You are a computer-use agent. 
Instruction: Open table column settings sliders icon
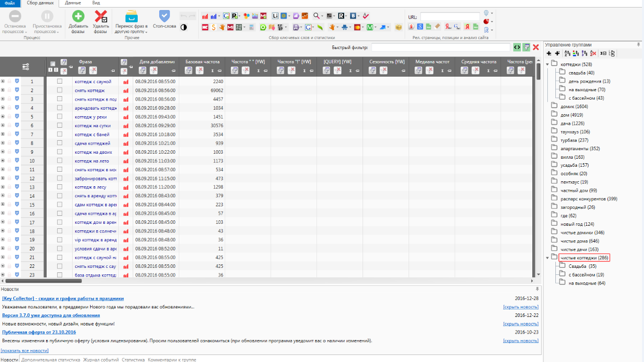(x=26, y=67)
